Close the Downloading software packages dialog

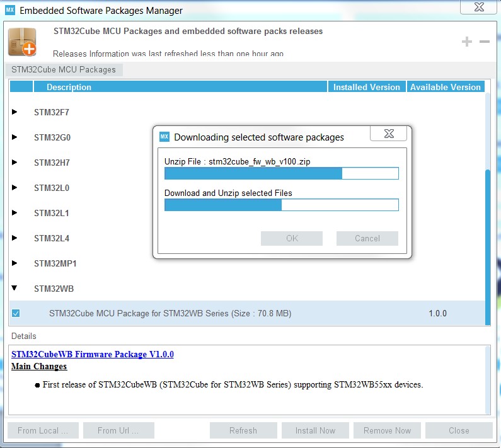click(x=389, y=134)
